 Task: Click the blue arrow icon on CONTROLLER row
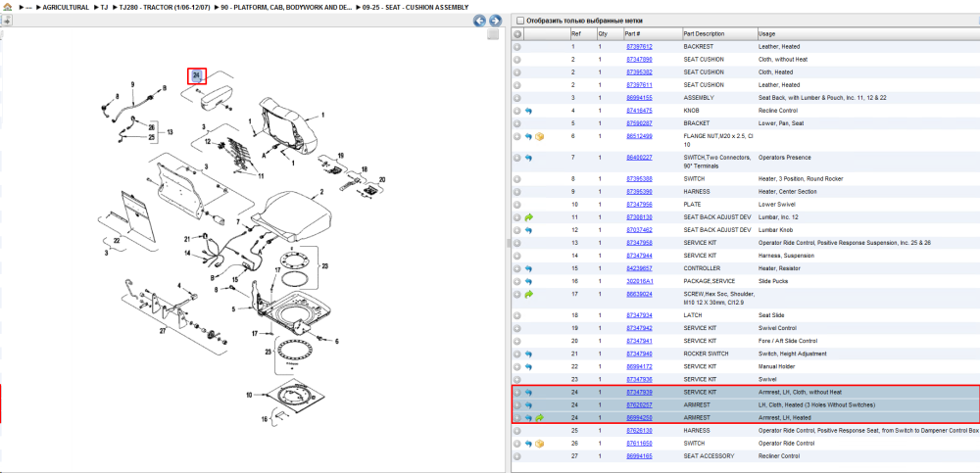[x=529, y=268]
